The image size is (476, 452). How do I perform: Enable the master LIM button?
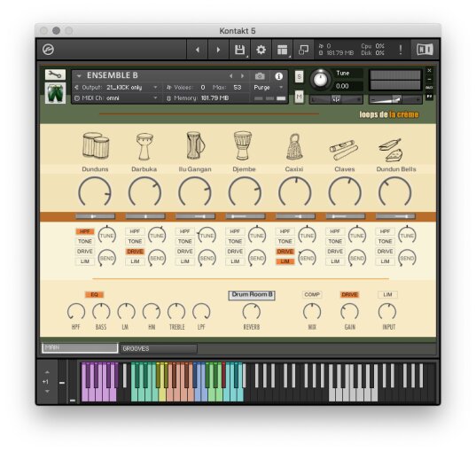pyautogui.click(x=387, y=295)
